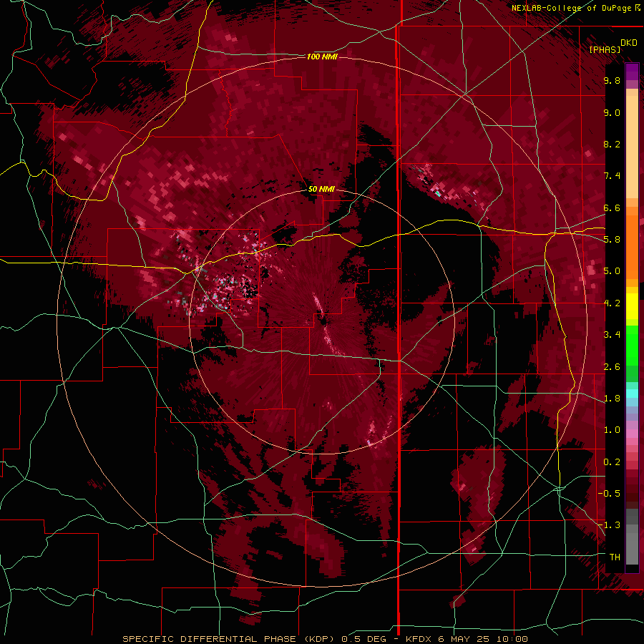Click the cyan band of the color bar
644x644 pixels.
coord(632,393)
